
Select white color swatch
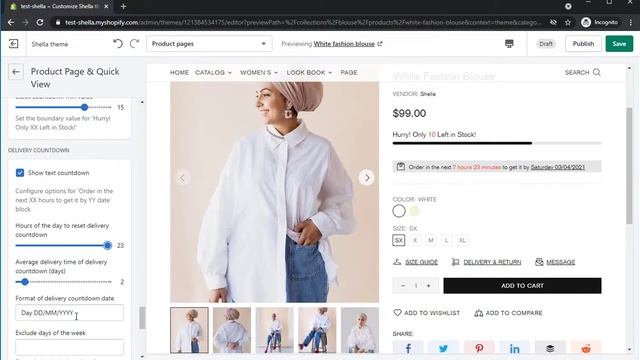399,211
